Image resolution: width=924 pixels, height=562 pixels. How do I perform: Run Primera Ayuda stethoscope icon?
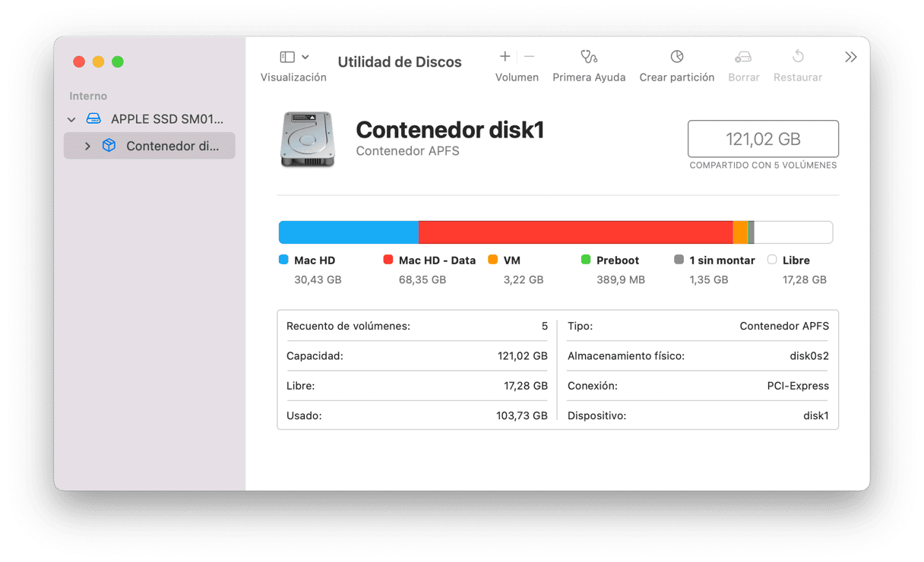coord(589,56)
